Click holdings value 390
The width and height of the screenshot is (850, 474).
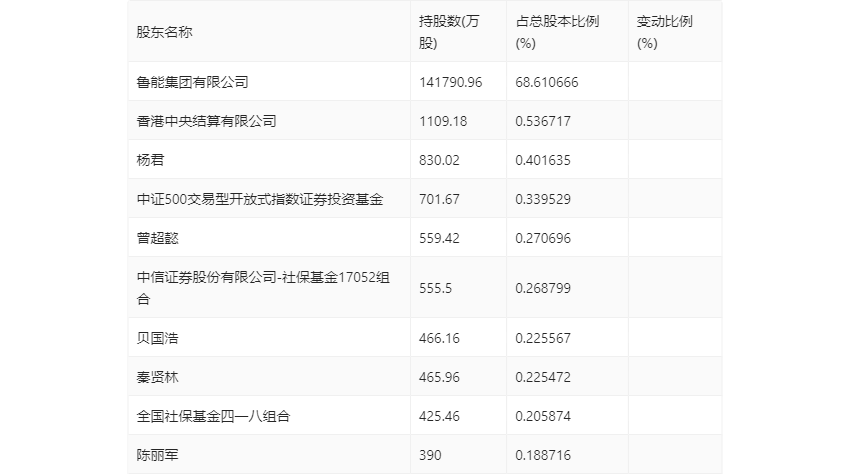coord(430,455)
